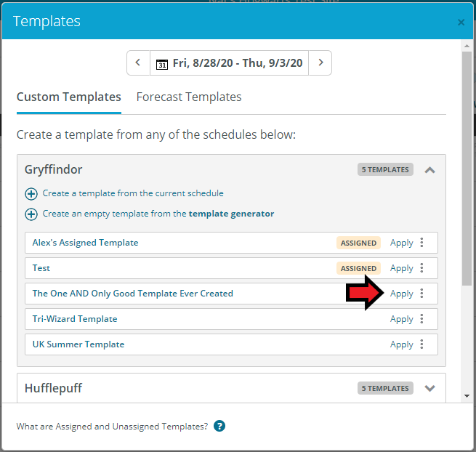Viewport: 476px width, 452px height.
Task: Open options menu for Tri-Wizard Template
Action: click(x=421, y=319)
